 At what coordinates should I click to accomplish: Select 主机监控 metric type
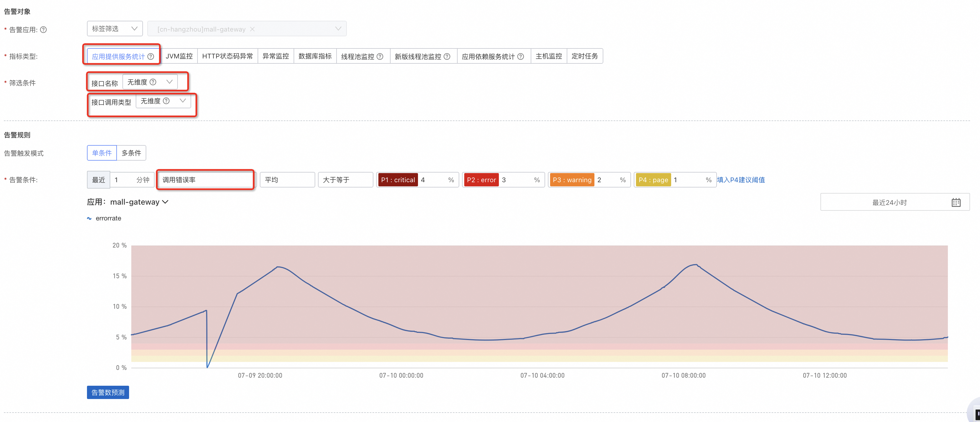(549, 56)
